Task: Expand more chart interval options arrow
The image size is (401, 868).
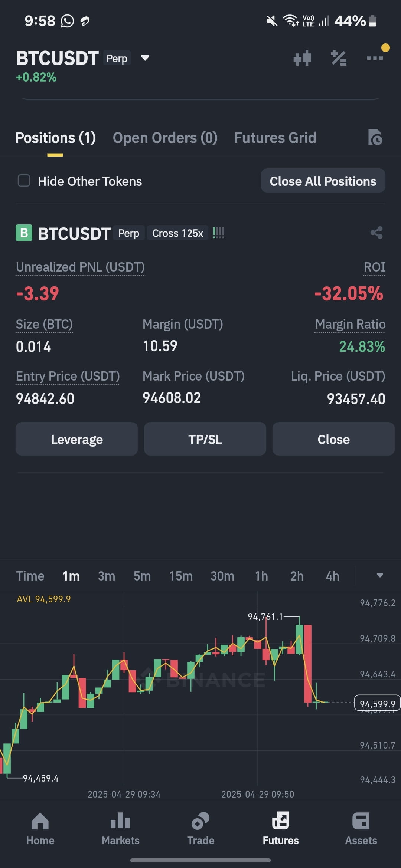Action: [x=380, y=575]
